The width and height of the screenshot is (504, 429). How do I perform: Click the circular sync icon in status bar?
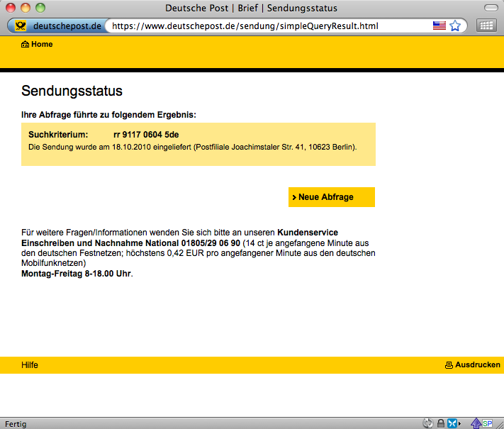click(x=427, y=423)
